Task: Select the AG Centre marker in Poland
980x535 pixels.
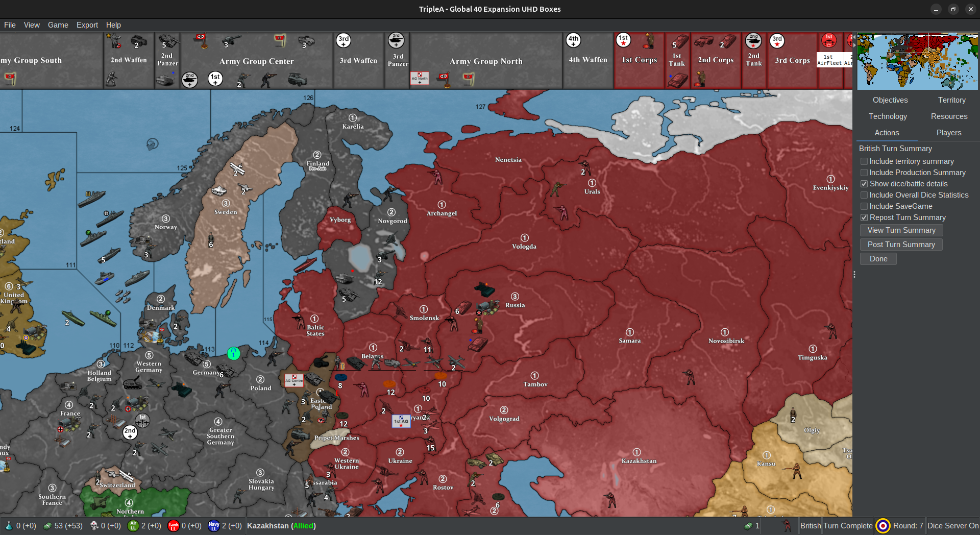Action: pyautogui.click(x=294, y=380)
